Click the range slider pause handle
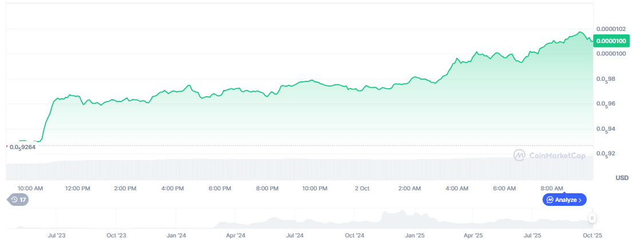Viewport: 644px width, 246px height. click(592, 218)
